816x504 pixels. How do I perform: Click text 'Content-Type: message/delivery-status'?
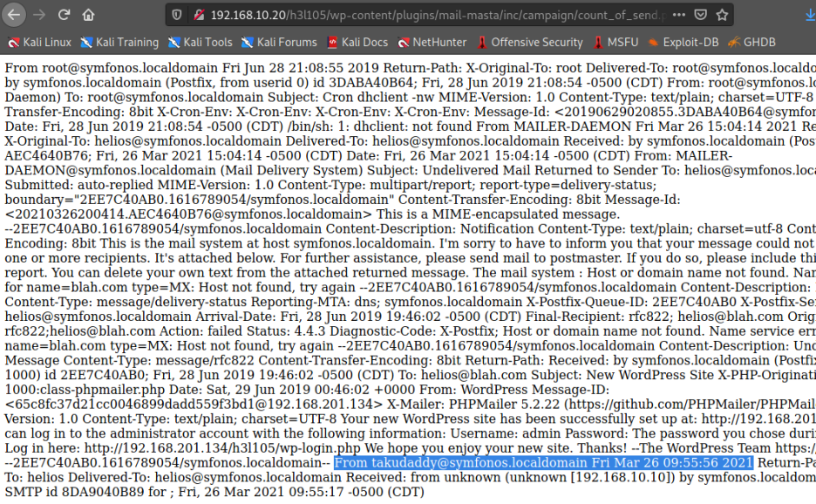[x=126, y=302]
